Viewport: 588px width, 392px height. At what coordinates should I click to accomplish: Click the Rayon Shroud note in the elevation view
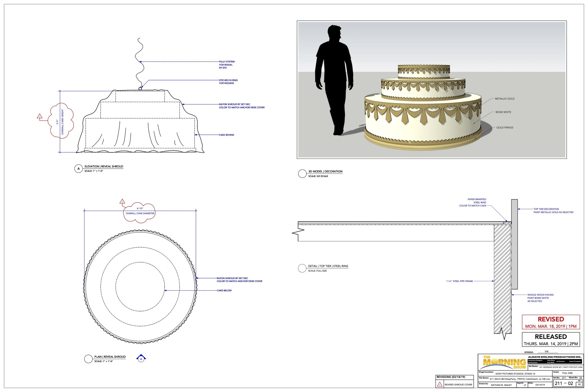point(242,106)
